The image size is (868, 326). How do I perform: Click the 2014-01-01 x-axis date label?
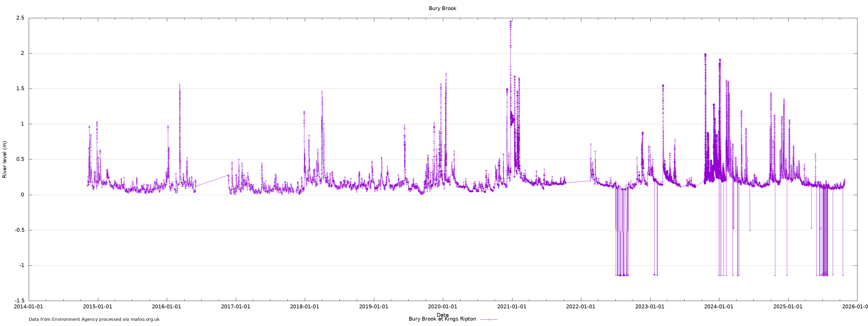(29, 307)
